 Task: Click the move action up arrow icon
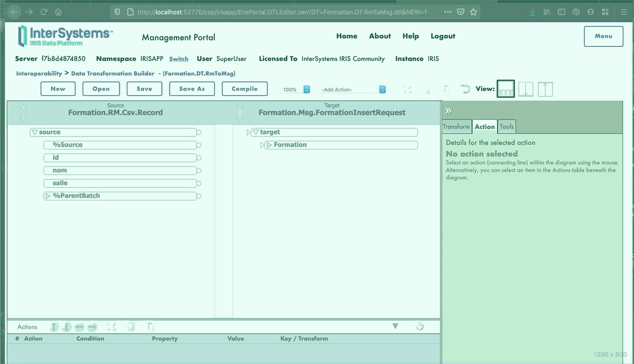coord(54,327)
